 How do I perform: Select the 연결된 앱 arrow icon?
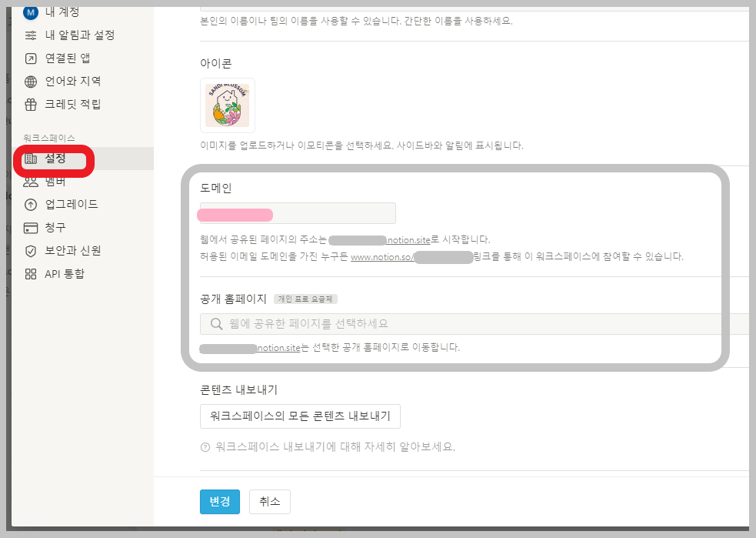tap(29, 58)
